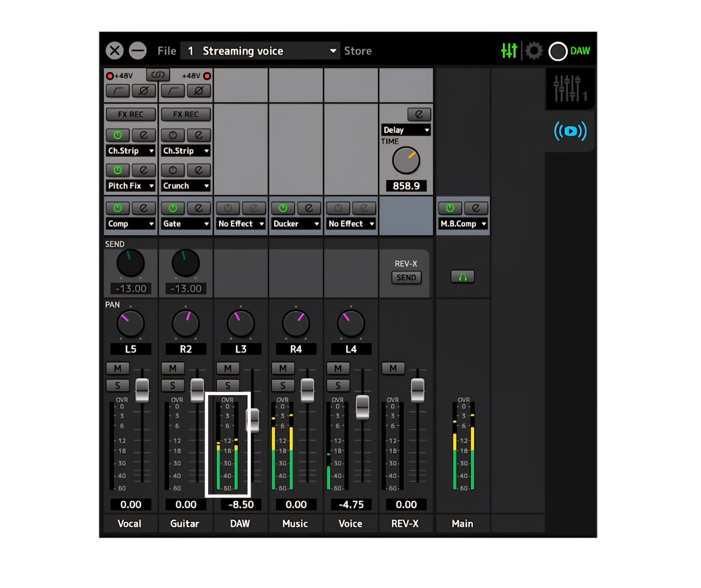Open the Ducker effect dropdown
Image resolution: width=701 pixels, height=588 pixels.
coord(296,224)
